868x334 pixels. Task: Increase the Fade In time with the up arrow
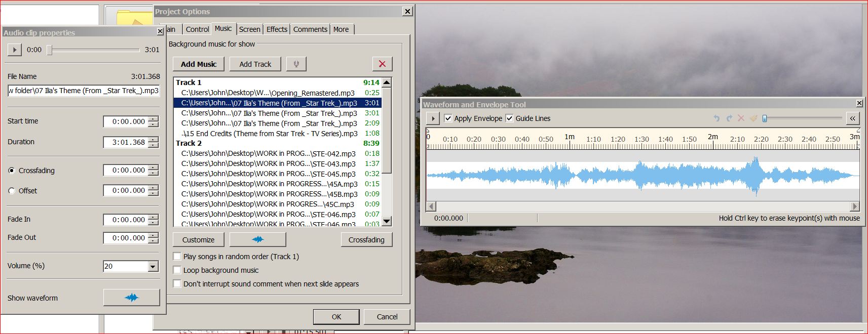click(x=154, y=217)
